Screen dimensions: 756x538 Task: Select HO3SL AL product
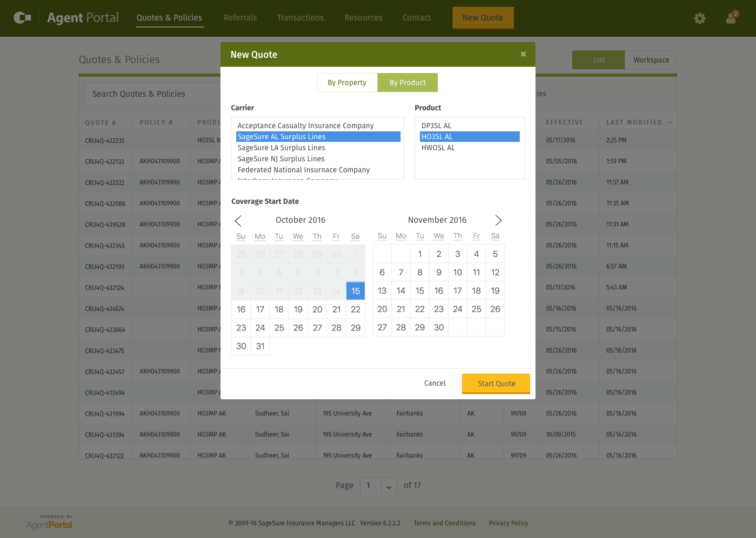(x=470, y=137)
